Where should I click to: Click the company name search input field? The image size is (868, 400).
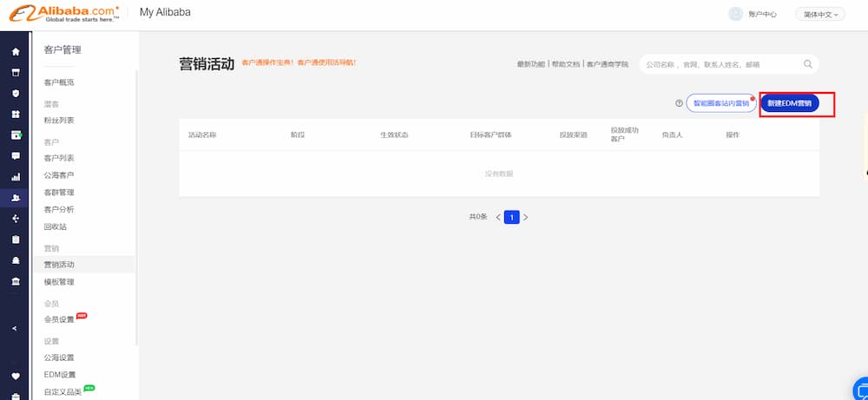pyautogui.click(x=720, y=64)
